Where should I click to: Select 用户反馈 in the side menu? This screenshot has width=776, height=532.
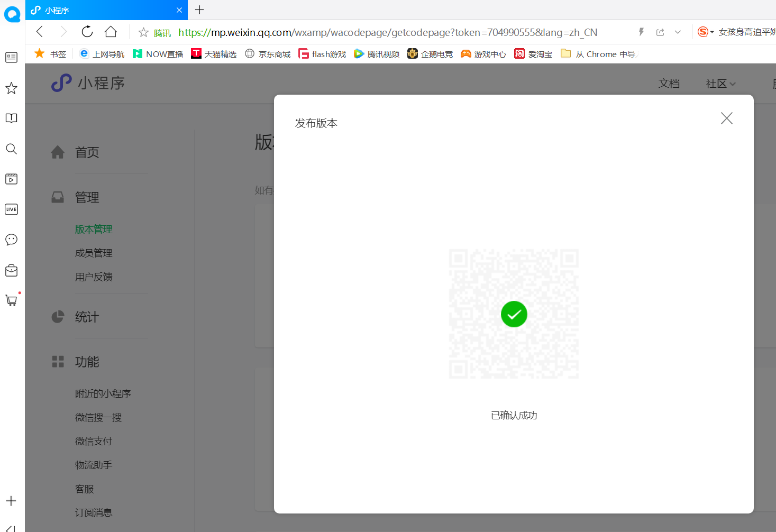(x=94, y=277)
